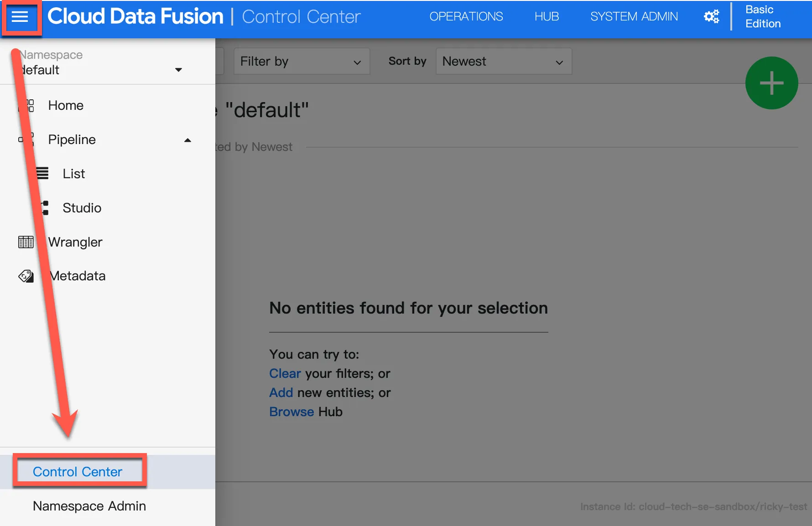Click the Instance Id text
The height and width of the screenshot is (526, 812).
pos(693,506)
